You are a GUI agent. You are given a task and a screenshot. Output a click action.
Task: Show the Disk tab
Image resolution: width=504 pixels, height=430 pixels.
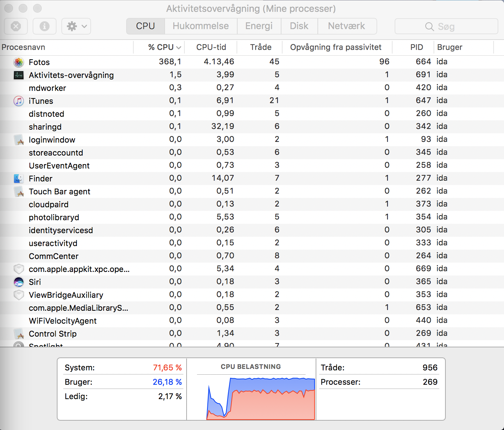tap(299, 26)
